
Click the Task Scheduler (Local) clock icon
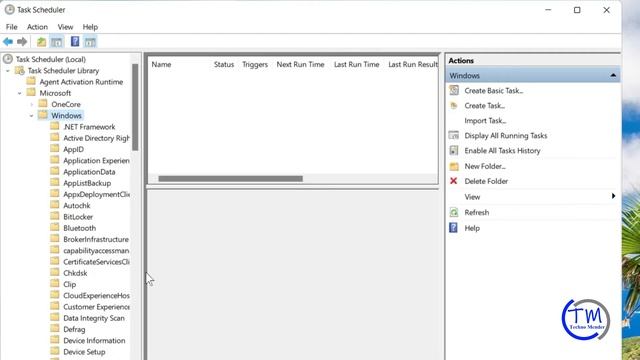[8, 59]
